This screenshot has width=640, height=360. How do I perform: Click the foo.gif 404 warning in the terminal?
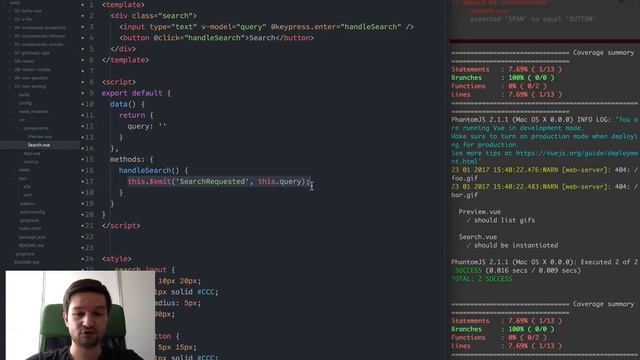[x=544, y=174]
